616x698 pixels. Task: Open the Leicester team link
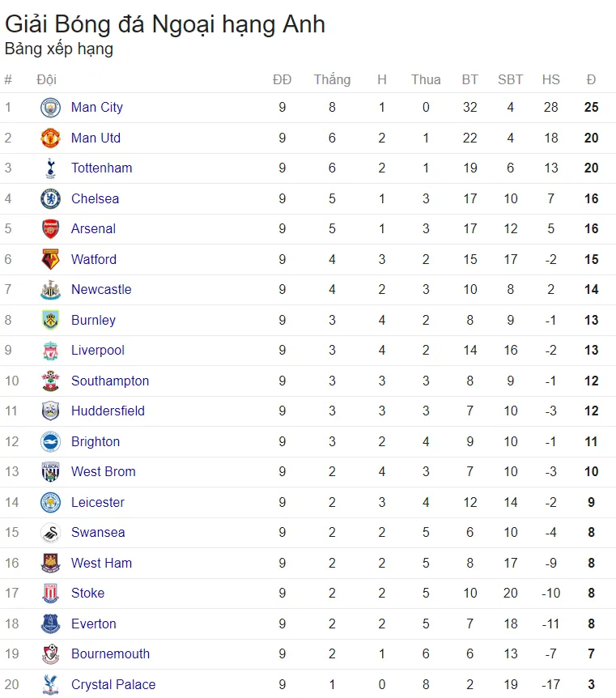tap(98, 502)
